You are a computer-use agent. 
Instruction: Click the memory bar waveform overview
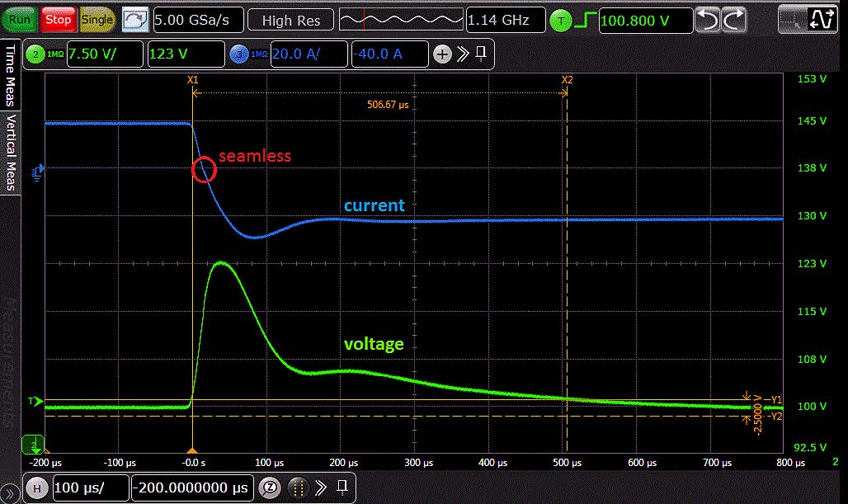point(400,20)
